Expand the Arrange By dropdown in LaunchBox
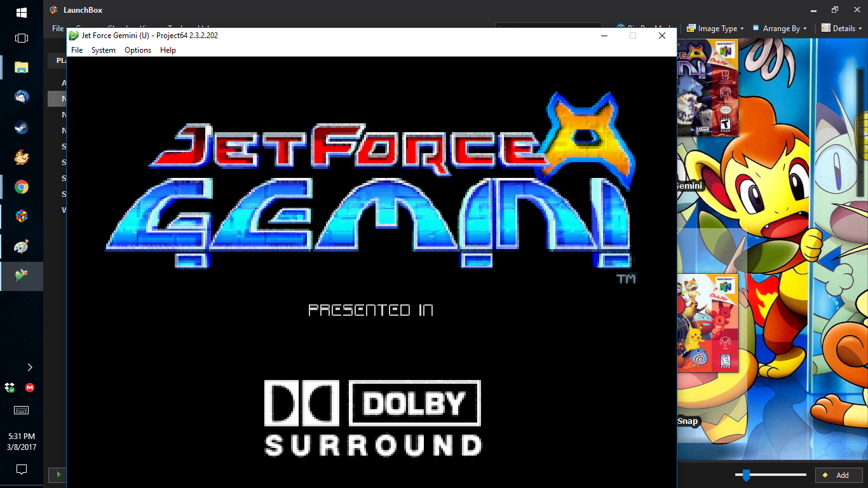Viewport: 868px width, 488px height. click(x=780, y=29)
